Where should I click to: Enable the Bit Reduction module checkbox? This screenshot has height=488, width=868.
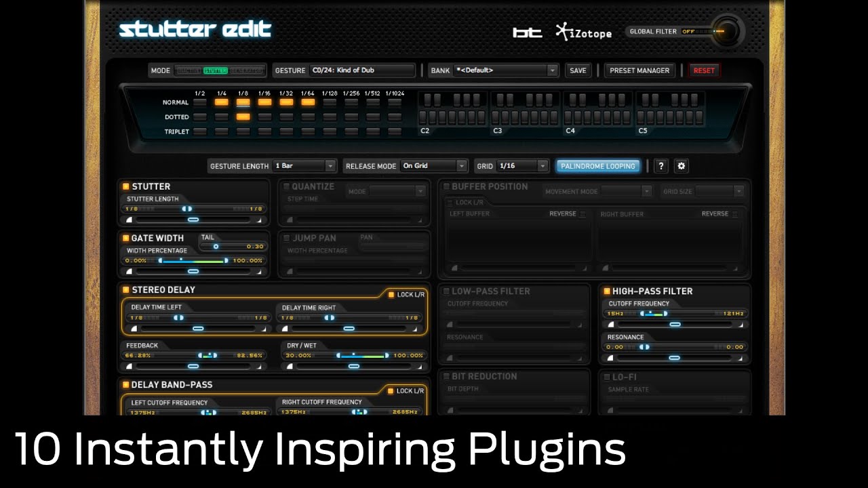[x=446, y=376]
